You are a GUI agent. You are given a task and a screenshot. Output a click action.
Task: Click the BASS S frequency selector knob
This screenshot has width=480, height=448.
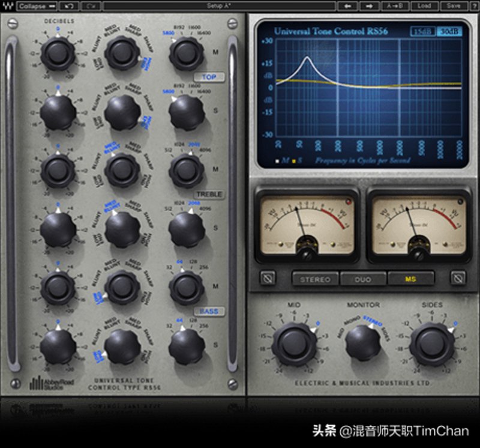click(187, 346)
